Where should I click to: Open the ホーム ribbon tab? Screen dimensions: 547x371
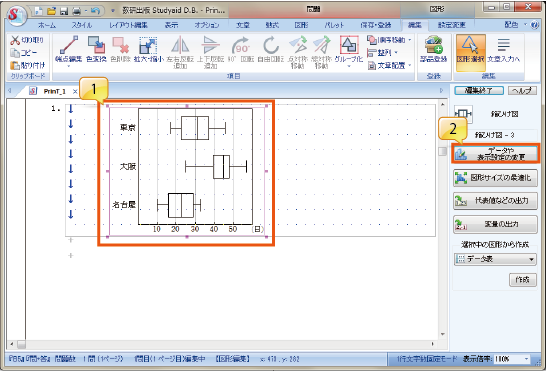(x=47, y=25)
